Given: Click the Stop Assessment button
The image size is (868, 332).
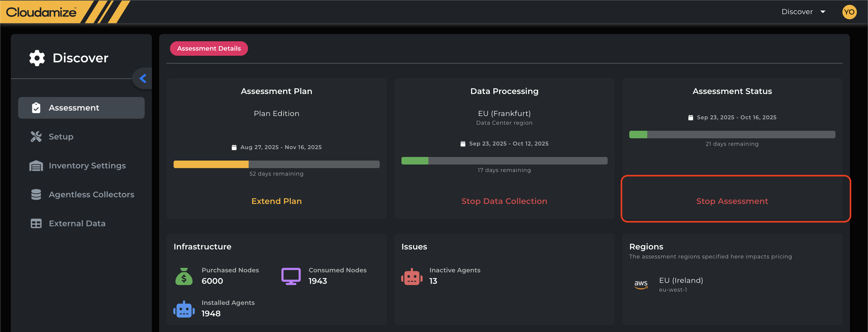Looking at the screenshot, I should point(732,201).
